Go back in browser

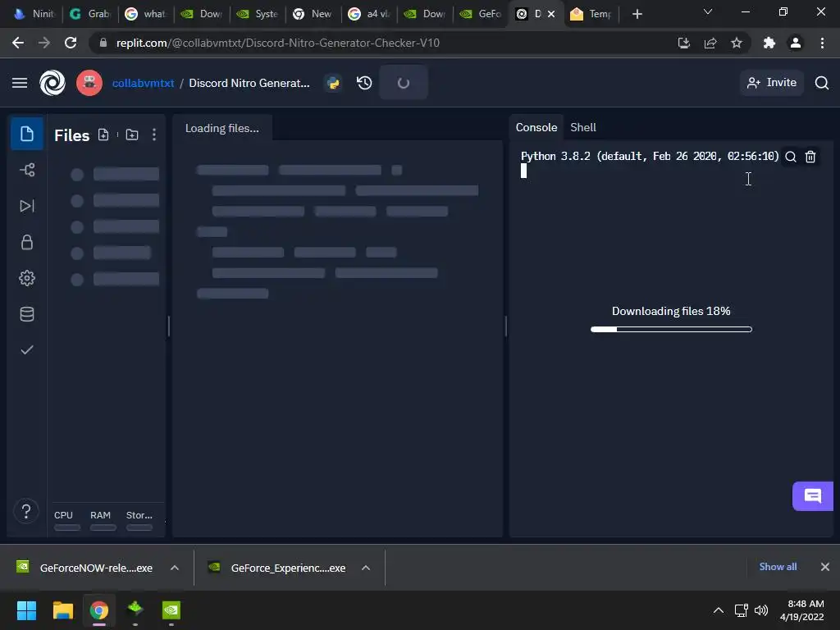tap(18, 43)
